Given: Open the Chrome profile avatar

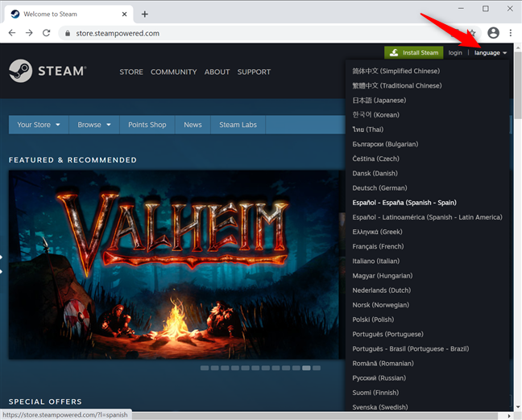Looking at the screenshot, I should 493,33.
